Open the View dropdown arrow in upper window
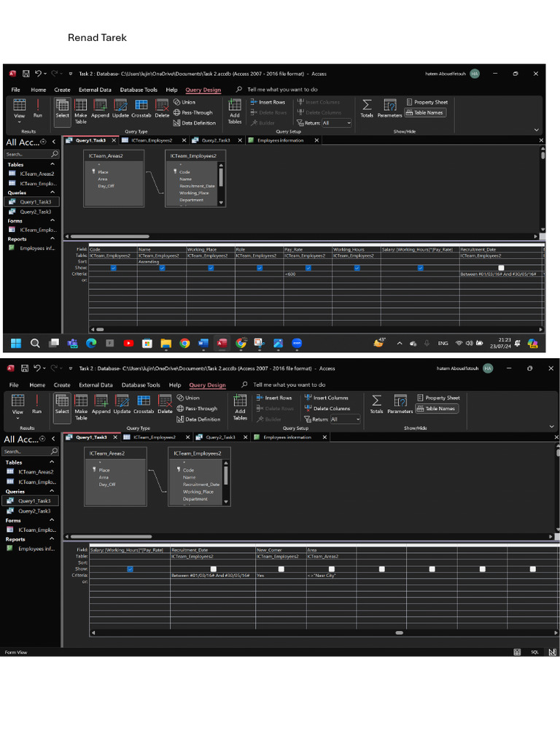The image size is (560, 747). 20,122
